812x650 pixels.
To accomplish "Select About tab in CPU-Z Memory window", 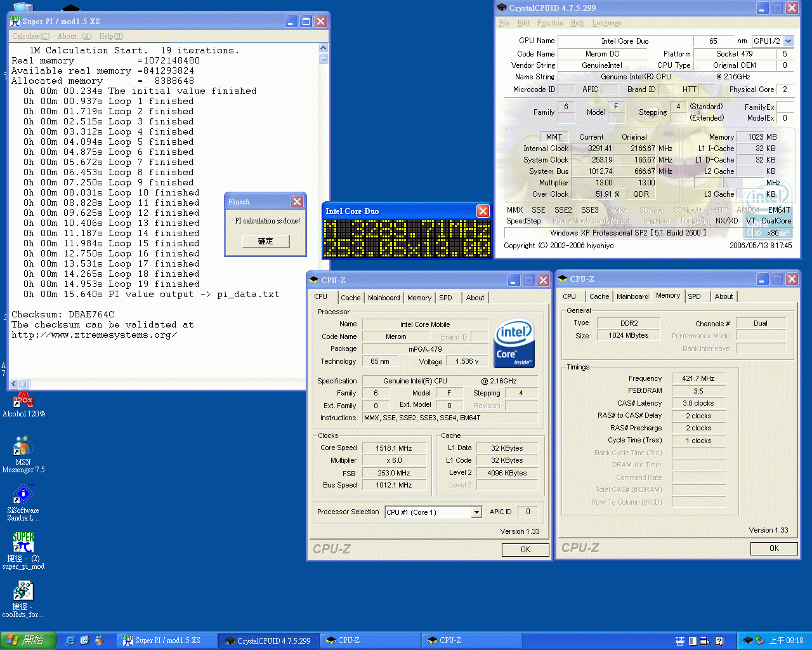I will click(724, 296).
